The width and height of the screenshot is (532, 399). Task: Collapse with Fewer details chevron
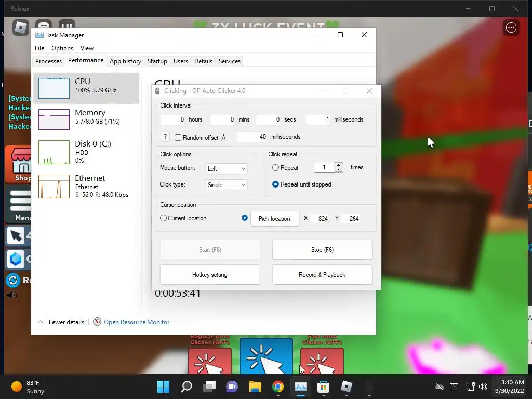point(40,322)
